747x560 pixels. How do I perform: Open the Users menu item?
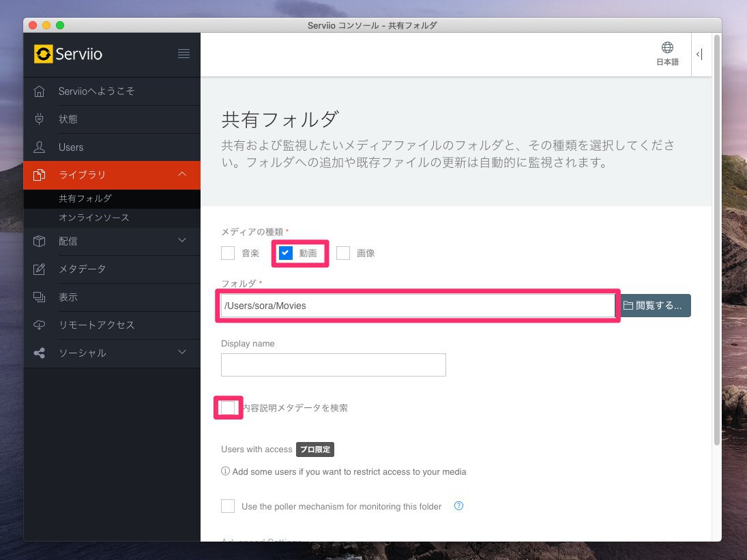click(112, 147)
